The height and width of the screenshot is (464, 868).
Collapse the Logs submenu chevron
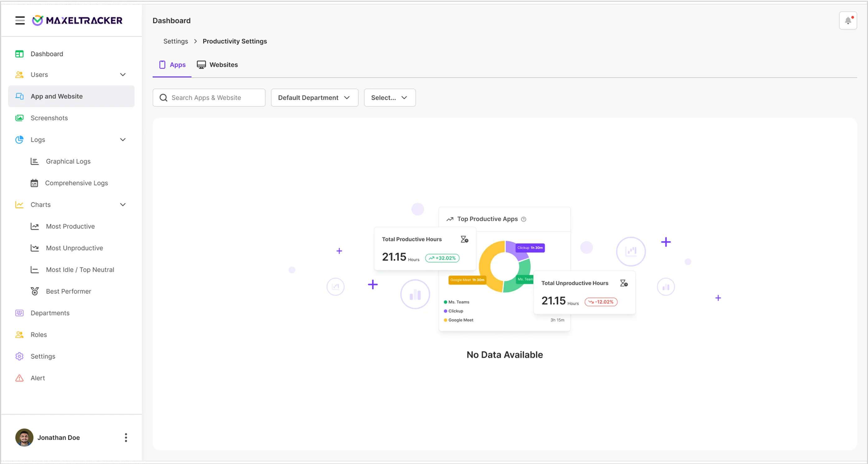pos(123,140)
